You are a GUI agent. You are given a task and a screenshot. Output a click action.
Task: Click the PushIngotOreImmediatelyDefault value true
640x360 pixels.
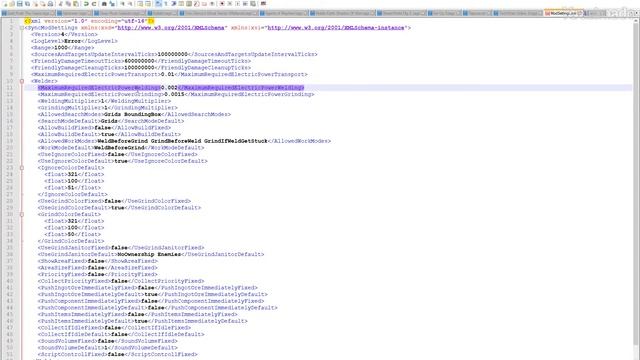(x=151, y=294)
